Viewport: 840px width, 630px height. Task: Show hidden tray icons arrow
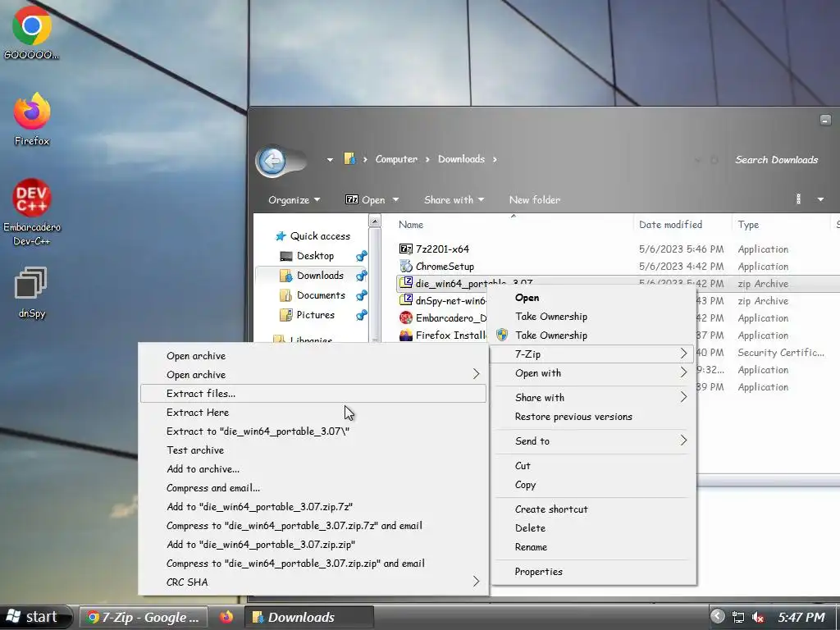click(717, 617)
